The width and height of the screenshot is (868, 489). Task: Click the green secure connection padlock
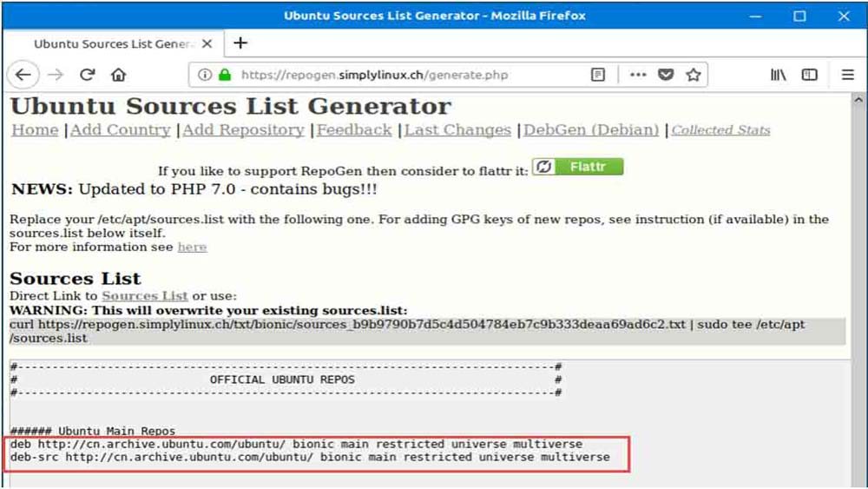(x=225, y=75)
